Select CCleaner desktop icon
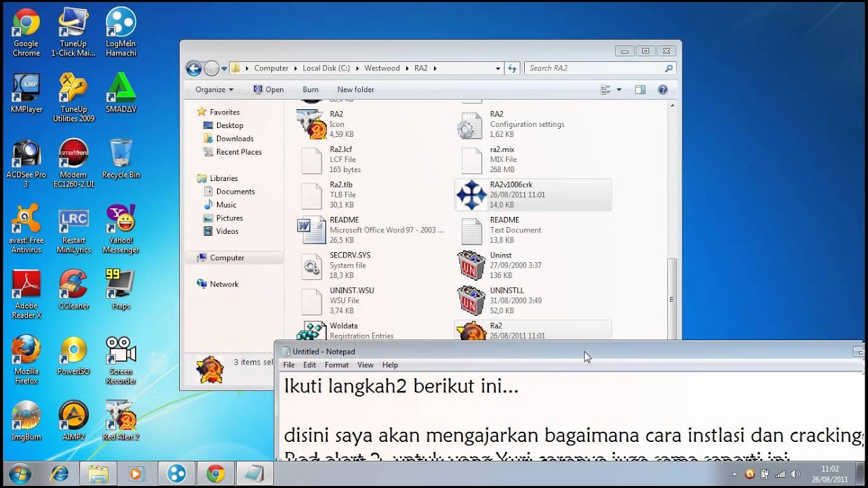868x488 pixels. tap(73, 290)
